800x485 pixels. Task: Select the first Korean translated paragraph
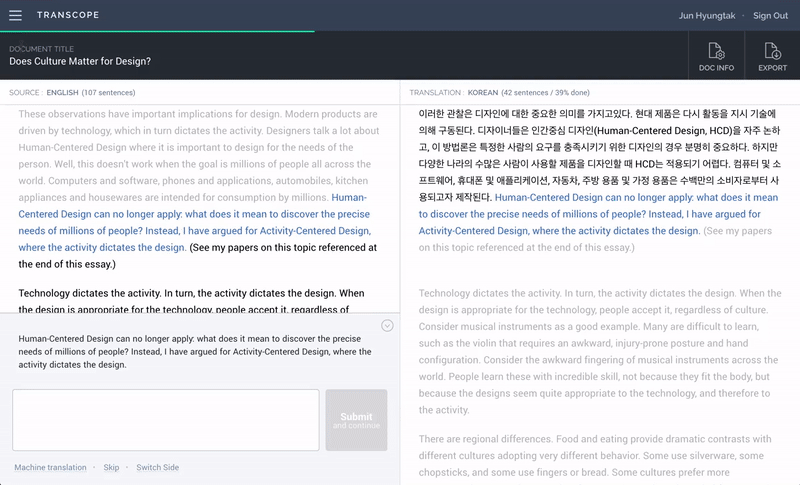point(598,150)
